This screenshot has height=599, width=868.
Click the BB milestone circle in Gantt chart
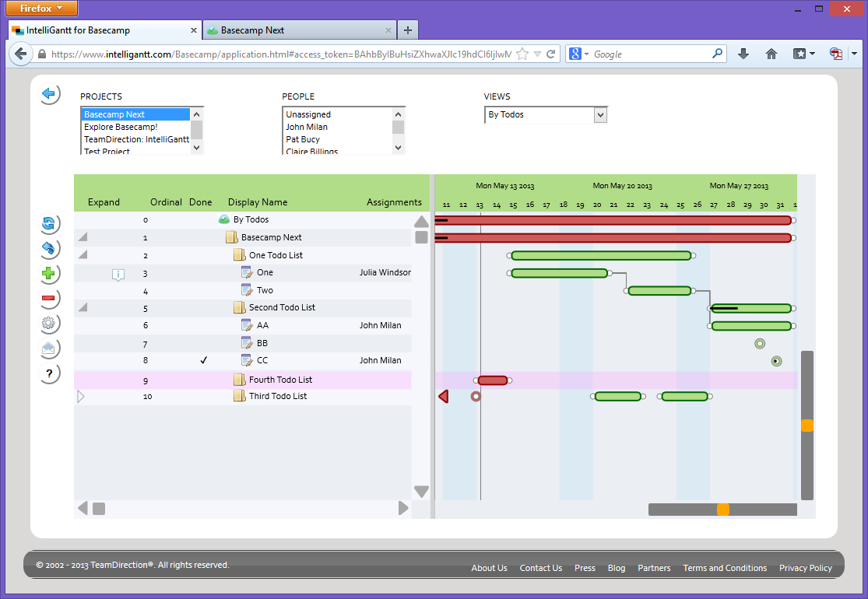click(760, 344)
